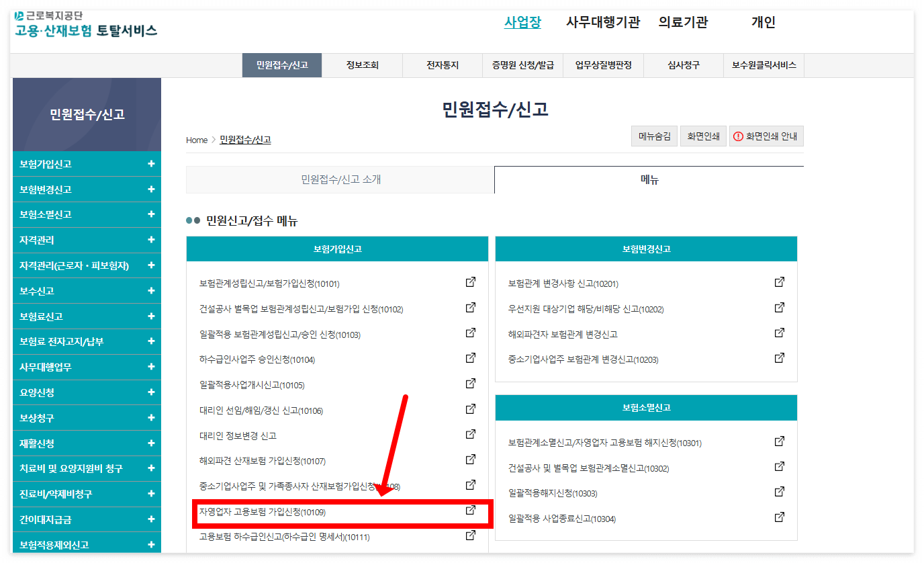Go to Home via the breadcrumb link

pos(196,140)
